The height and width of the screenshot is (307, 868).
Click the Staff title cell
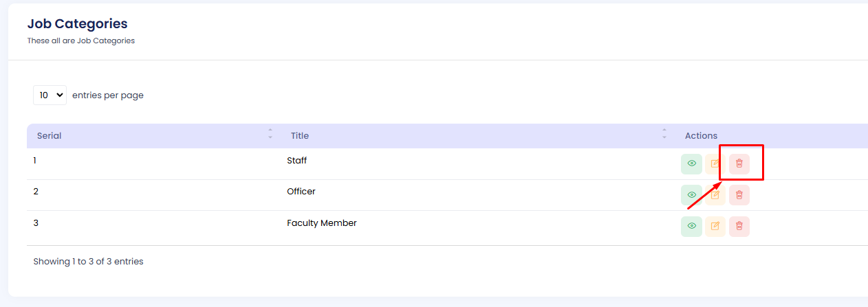pyautogui.click(x=297, y=161)
